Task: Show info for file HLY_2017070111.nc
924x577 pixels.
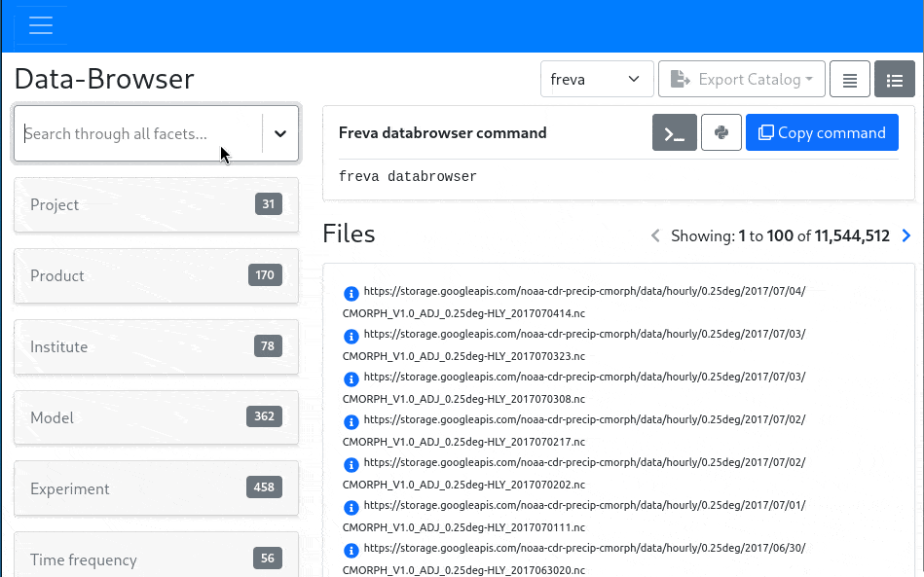Action: pyautogui.click(x=351, y=508)
